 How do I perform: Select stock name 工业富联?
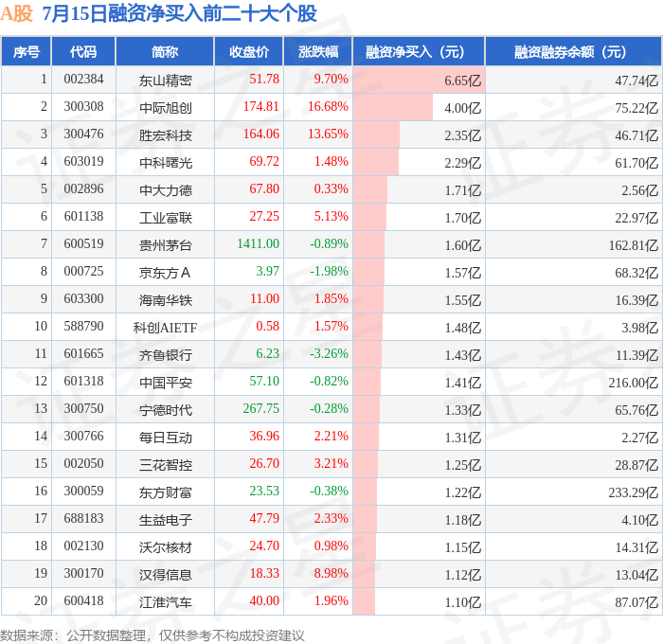click(166, 218)
